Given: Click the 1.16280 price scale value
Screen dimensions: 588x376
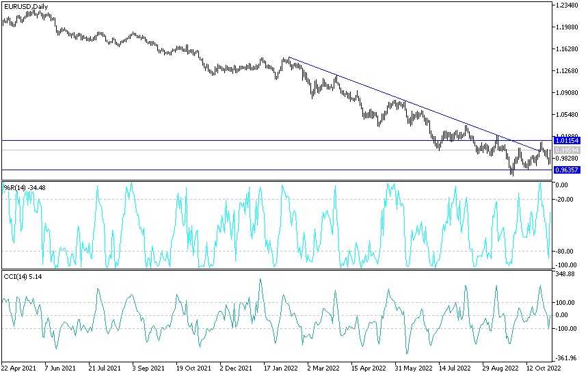Looking at the screenshot, I should click(567, 49).
